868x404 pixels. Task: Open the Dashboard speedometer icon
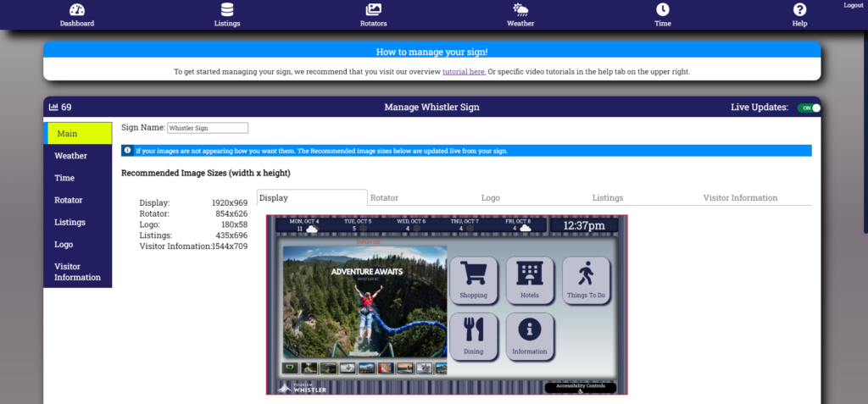point(77,10)
